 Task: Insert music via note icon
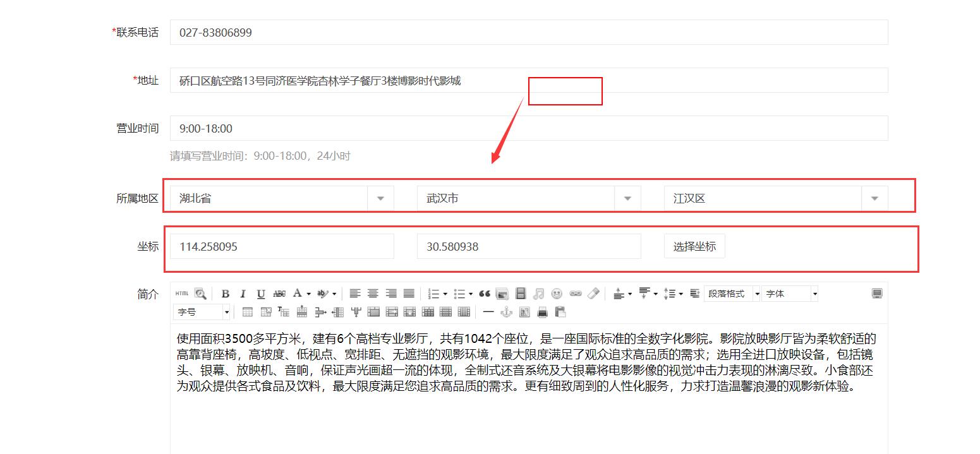click(x=538, y=294)
